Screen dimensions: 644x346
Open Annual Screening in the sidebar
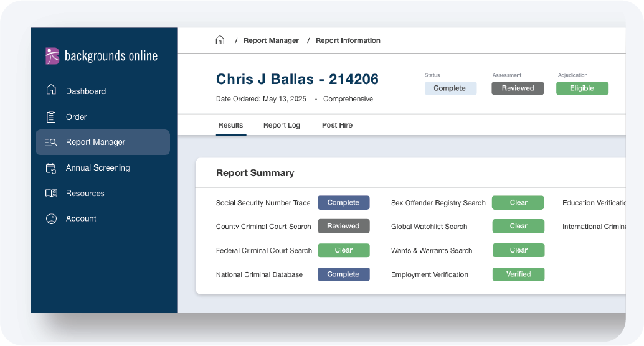pos(98,167)
